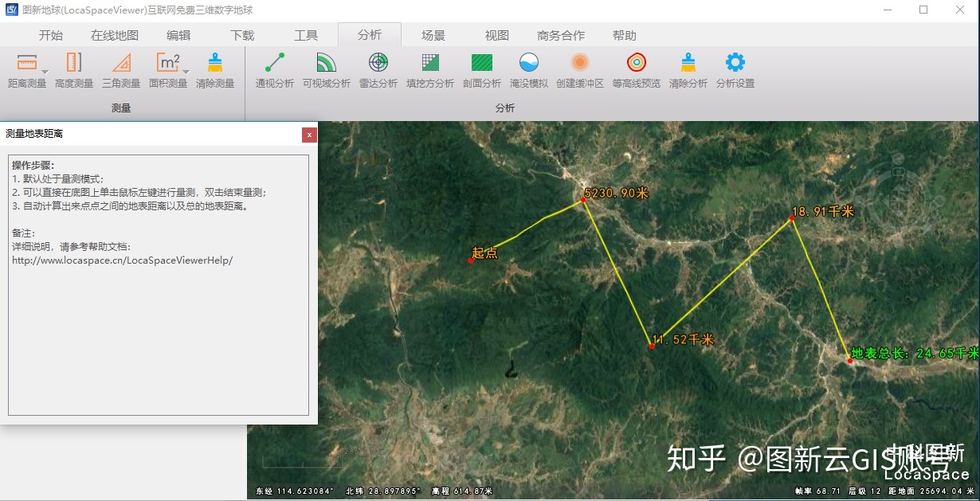Select the 距离测量 distance measurement tool

[27, 70]
